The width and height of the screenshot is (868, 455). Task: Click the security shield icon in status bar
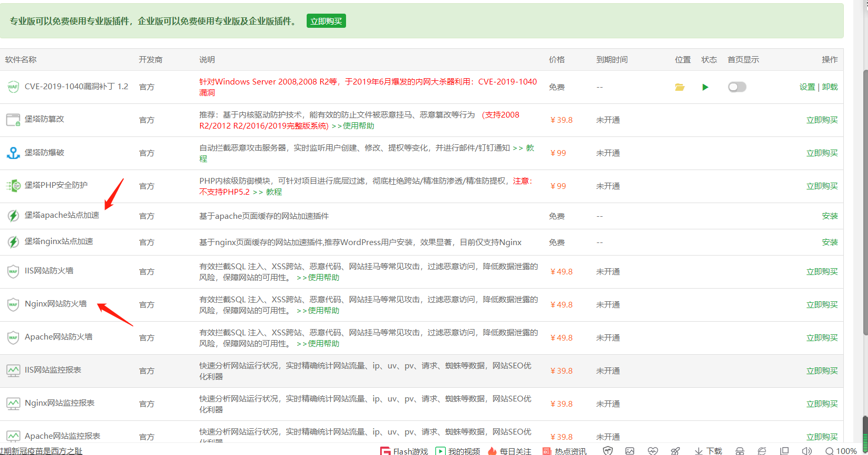(x=608, y=451)
